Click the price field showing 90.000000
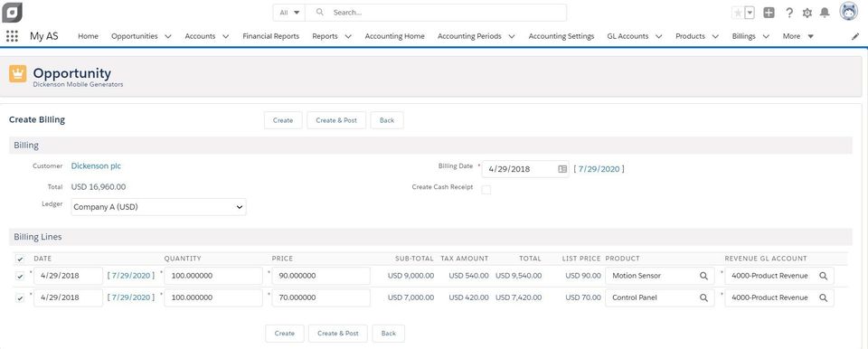868x349 pixels. tap(320, 276)
